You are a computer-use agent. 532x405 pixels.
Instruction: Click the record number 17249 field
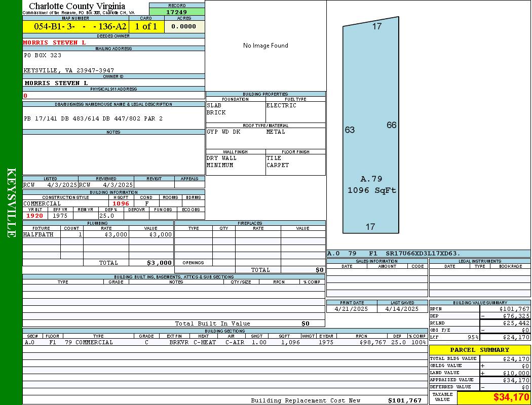tap(177, 12)
